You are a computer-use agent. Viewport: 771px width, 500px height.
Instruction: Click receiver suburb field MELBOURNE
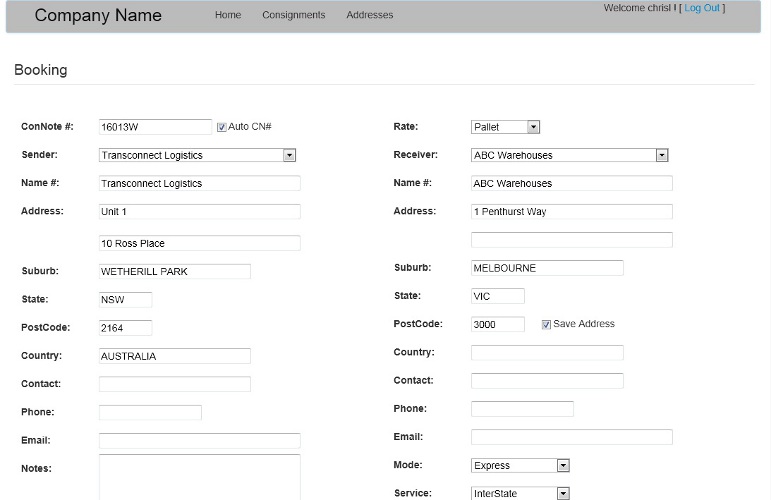click(x=547, y=268)
